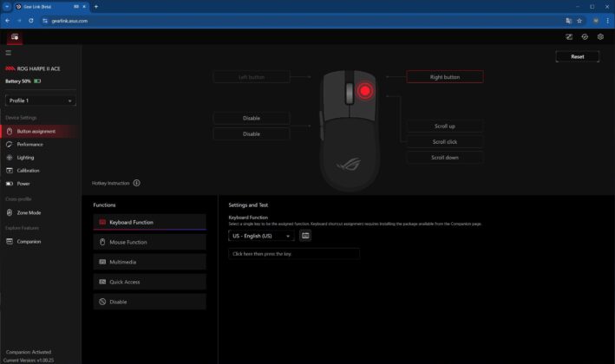Click the 'Click here then press the key' field

click(x=294, y=254)
